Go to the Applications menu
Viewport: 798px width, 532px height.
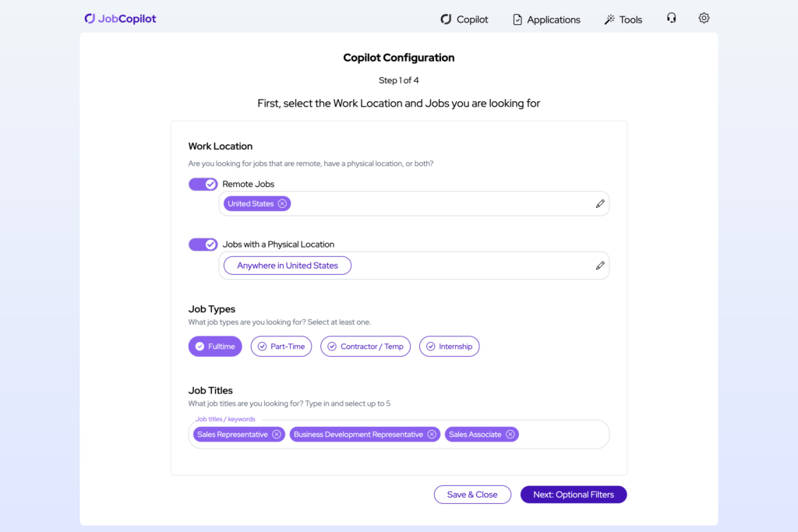click(x=546, y=19)
